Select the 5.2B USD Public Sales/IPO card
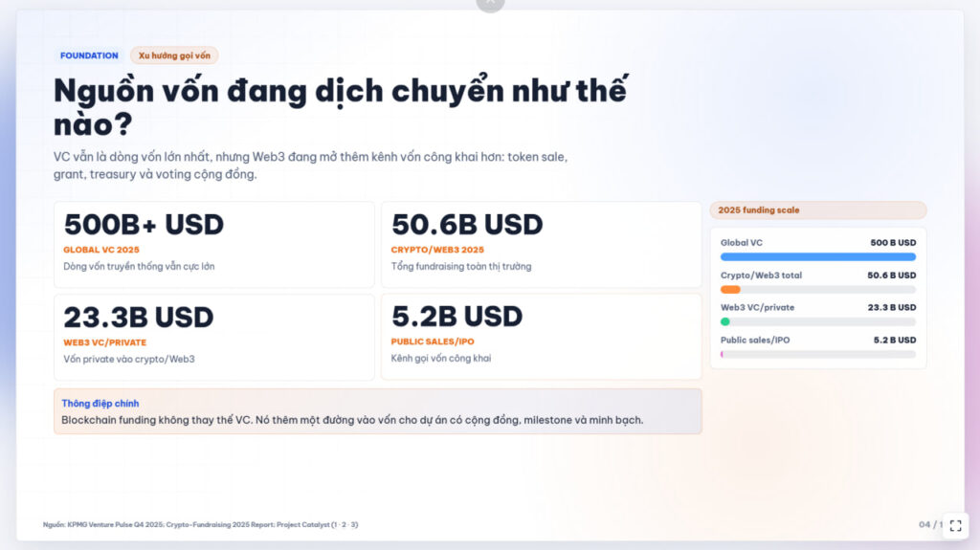This screenshot has width=980, height=550. click(542, 337)
